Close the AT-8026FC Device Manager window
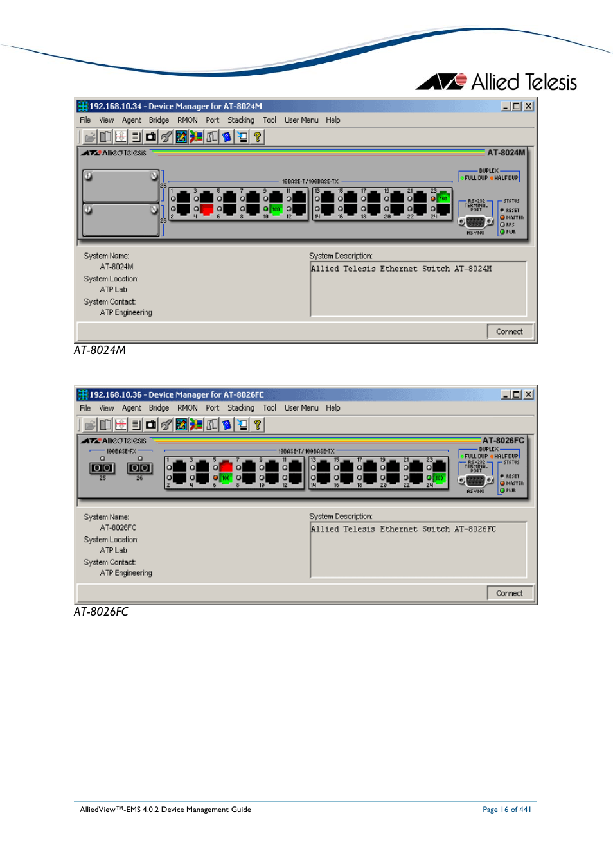Screen dimensions: 613x868 click(528, 394)
